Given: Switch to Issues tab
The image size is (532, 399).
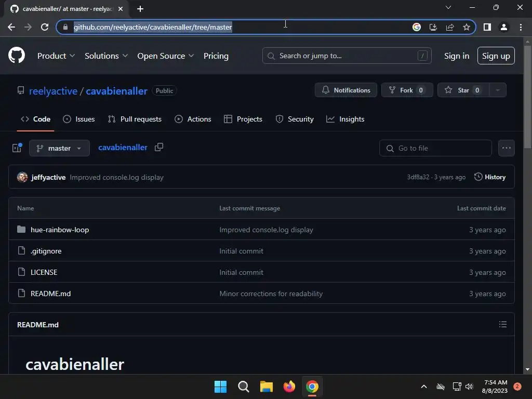Looking at the screenshot, I should 79,119.
